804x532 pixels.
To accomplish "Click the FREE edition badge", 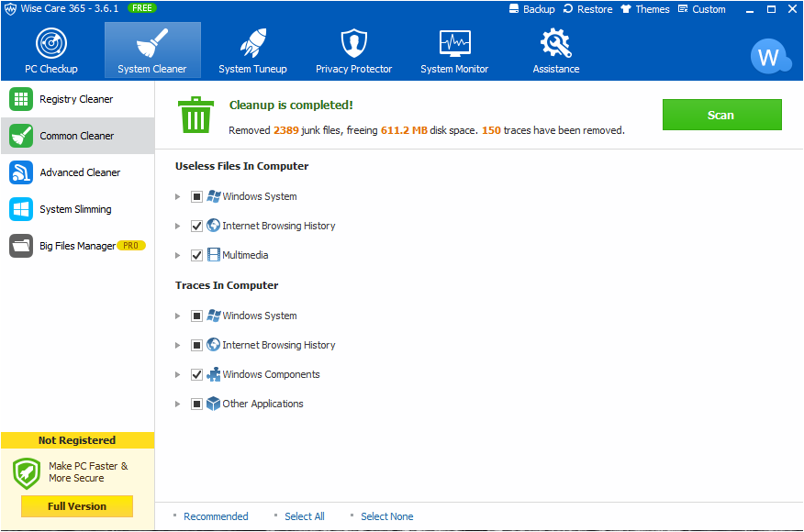I will (x=142, y=8).
